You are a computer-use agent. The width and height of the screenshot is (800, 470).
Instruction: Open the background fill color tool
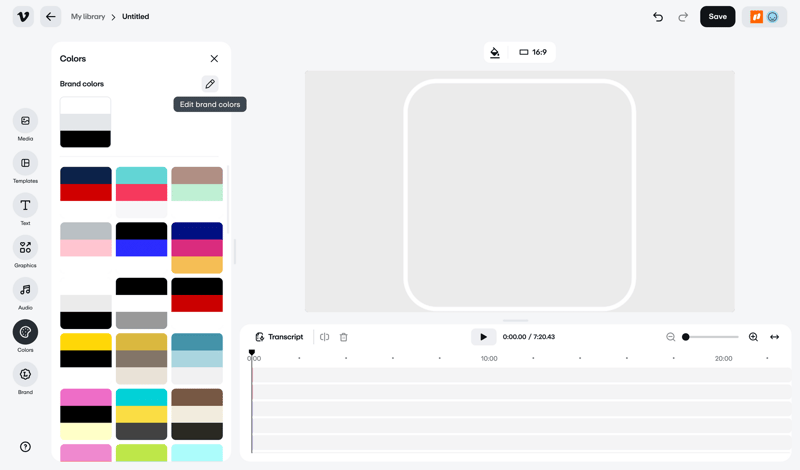pyautogui.click(x=495, y=52)
